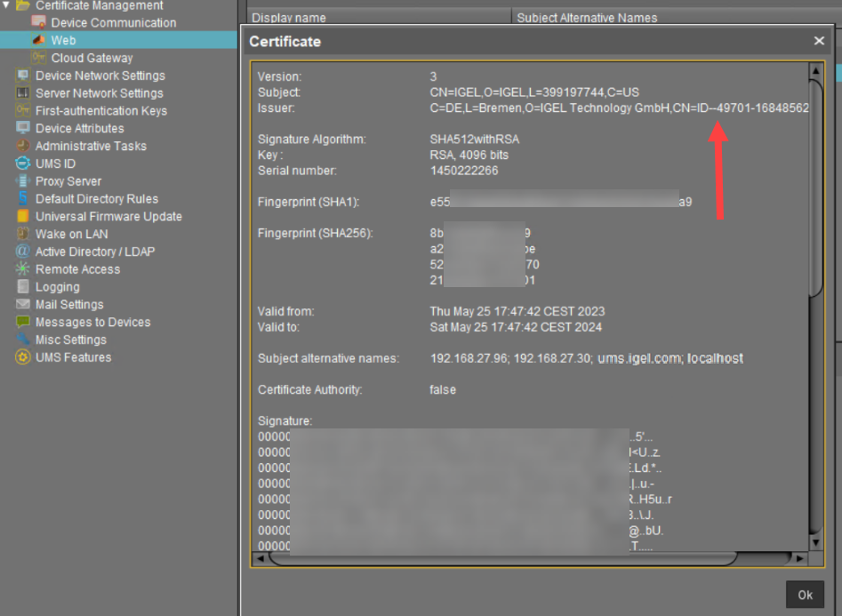
Task: Click the Mail Settings envelope icon
Action: (x=22, y=305)
